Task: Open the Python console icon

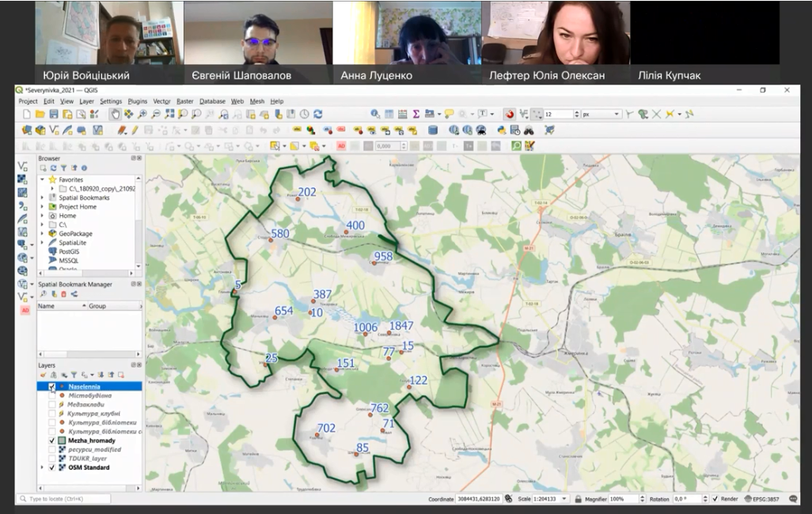Action: point(502,130)
